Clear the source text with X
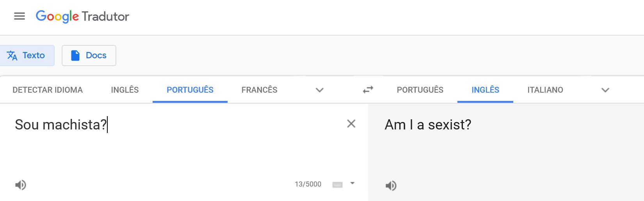The width and height of the screenshot is (644, 201). 351,124
